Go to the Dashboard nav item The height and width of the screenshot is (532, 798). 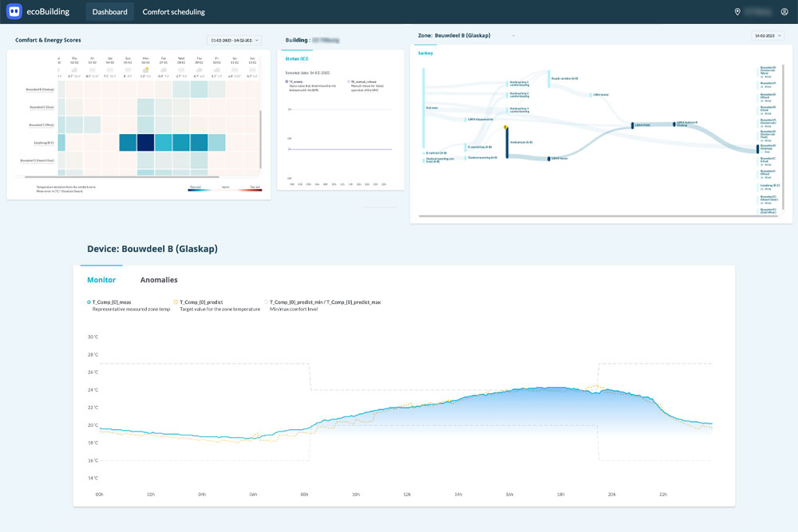pyautogui.click(x=109, y=12)
